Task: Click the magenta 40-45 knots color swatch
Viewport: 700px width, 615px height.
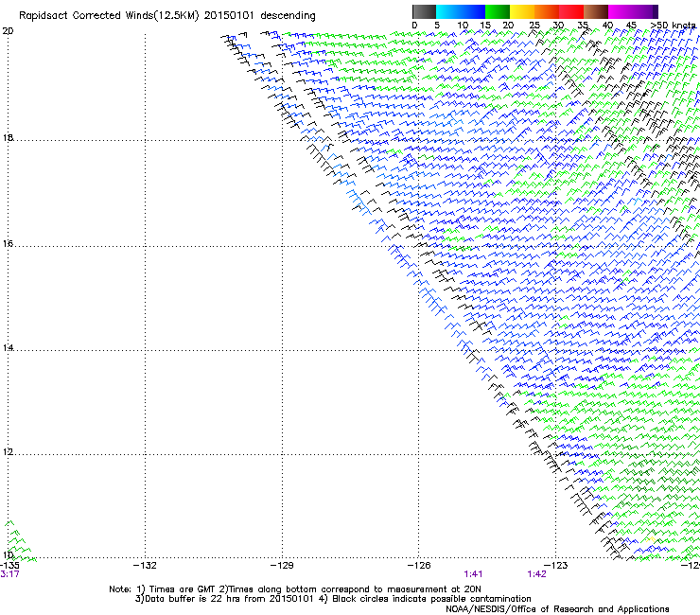Action: [x=621, y=11]
